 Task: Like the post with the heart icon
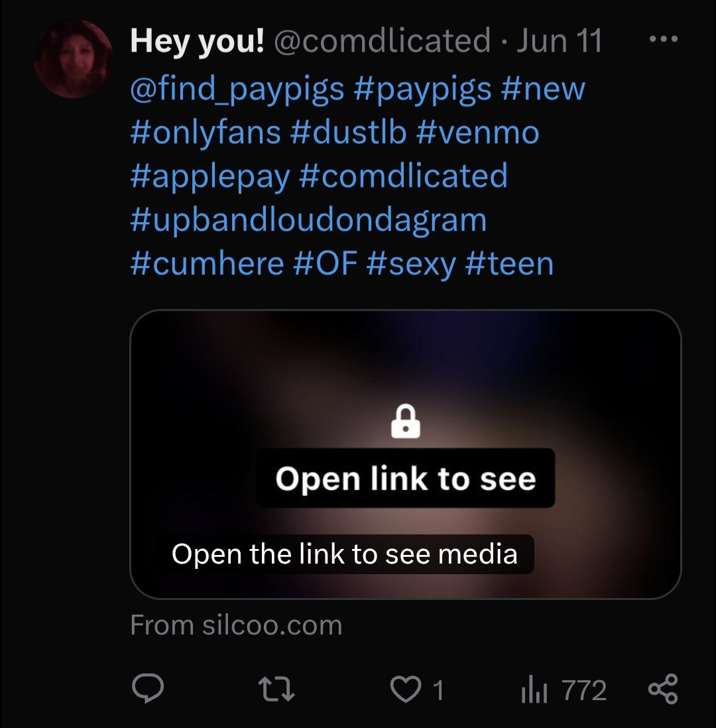(x=405, y=690)
